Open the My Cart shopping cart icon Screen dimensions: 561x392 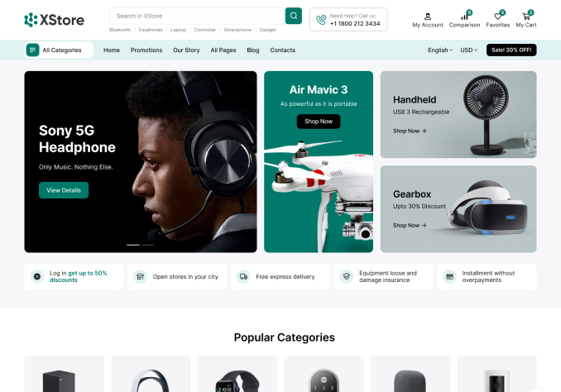[526, 17]
